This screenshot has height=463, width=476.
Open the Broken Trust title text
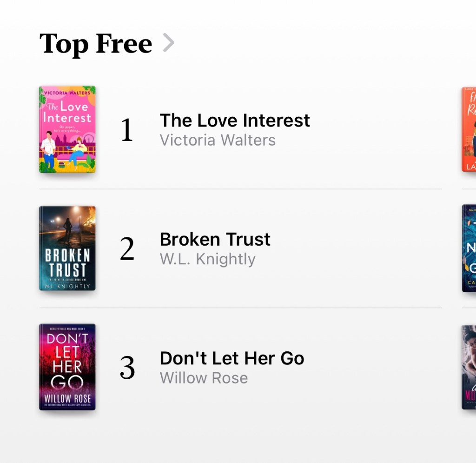click(x=215, y=239)
